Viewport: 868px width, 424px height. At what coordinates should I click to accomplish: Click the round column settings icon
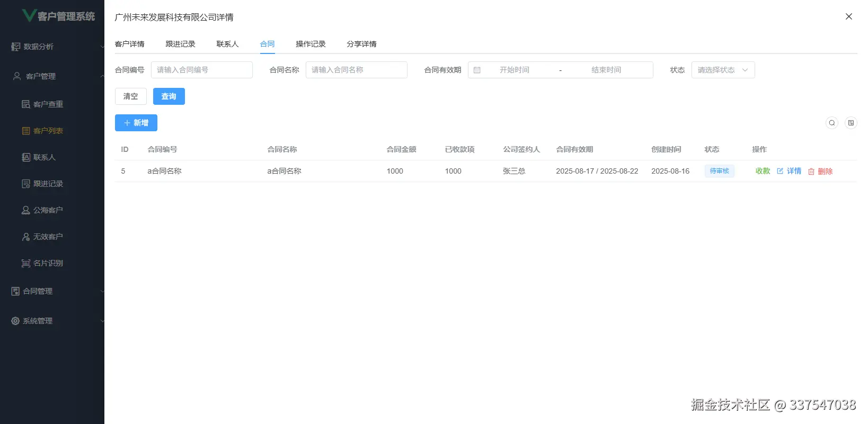point(851,123)
